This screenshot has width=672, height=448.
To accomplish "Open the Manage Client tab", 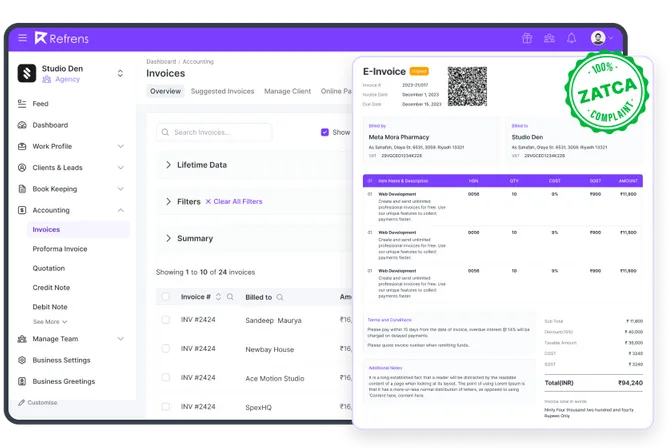I will coord(287,91).
